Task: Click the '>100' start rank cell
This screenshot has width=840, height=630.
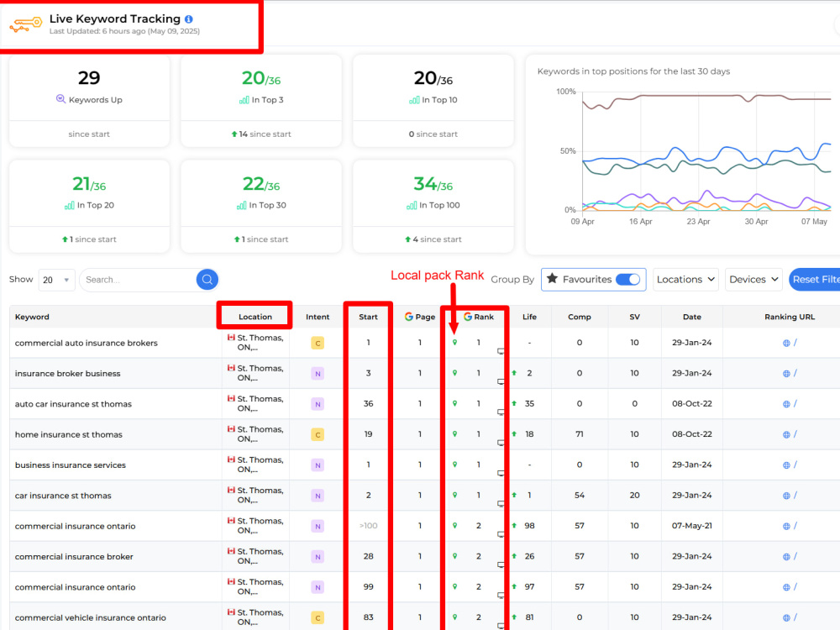Action: click(x=368, y=526)
